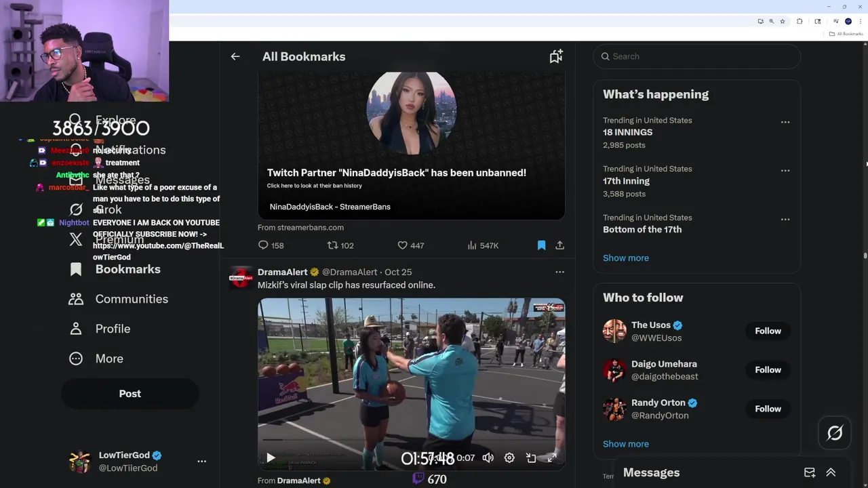
Task: View analytics showing 547K views
Action: (483, 245)
